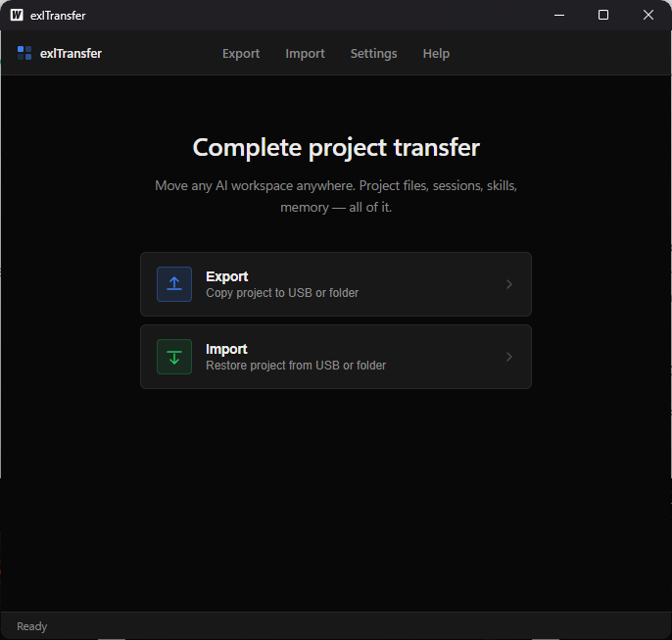Open Help from the top navigation
Viewport: 672px width, 640px height.
(x=436, y=54)
